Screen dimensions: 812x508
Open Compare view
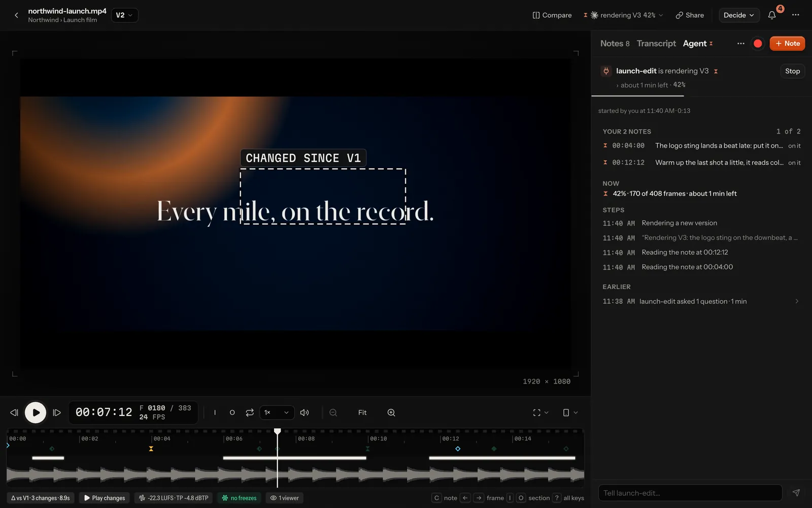click(552, 15)
